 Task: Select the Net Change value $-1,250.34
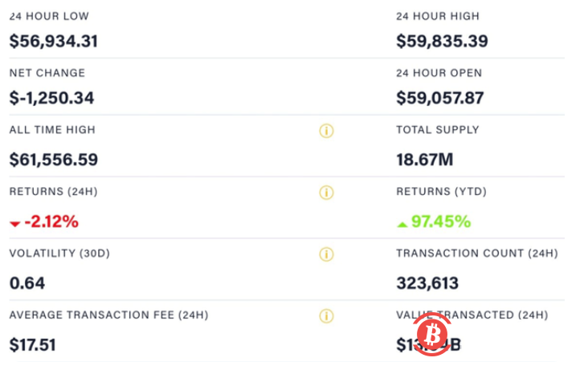(x=51, y=98)
